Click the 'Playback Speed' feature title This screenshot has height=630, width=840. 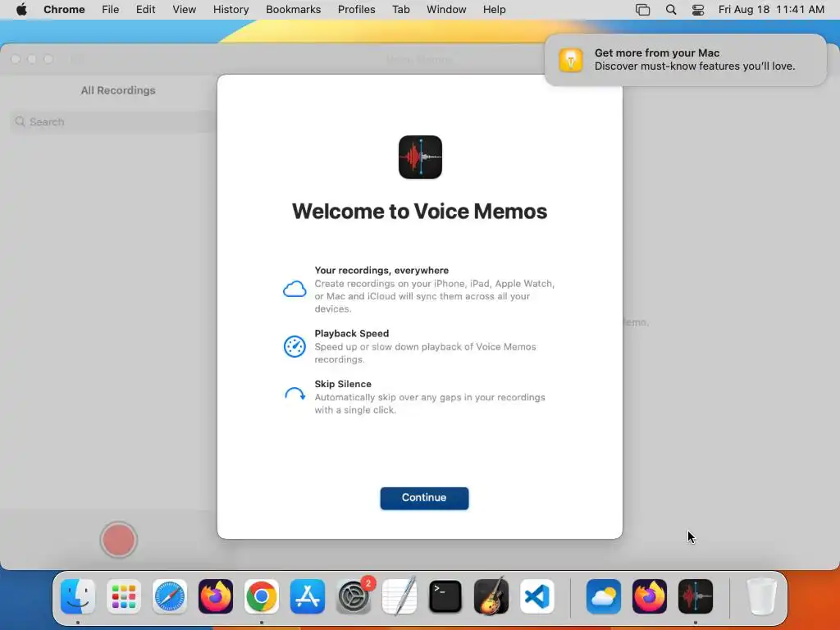(351, 333)
